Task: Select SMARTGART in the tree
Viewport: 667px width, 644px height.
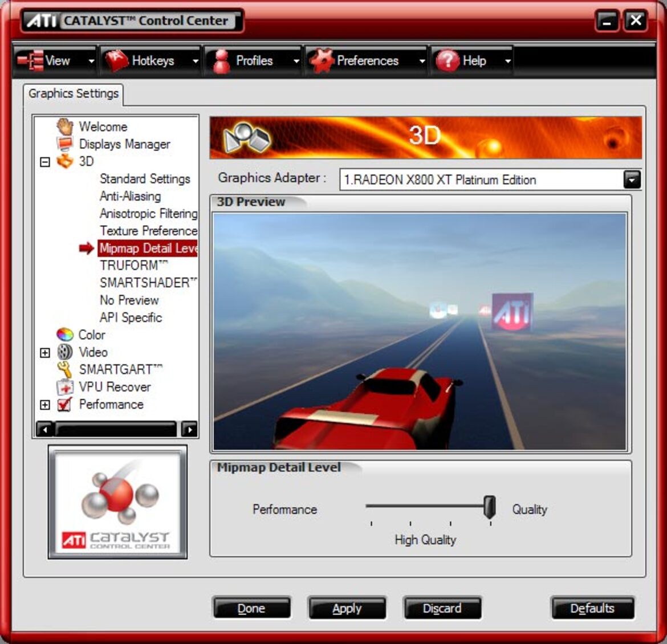Action: pyautogui.click(x=120, y=369)
